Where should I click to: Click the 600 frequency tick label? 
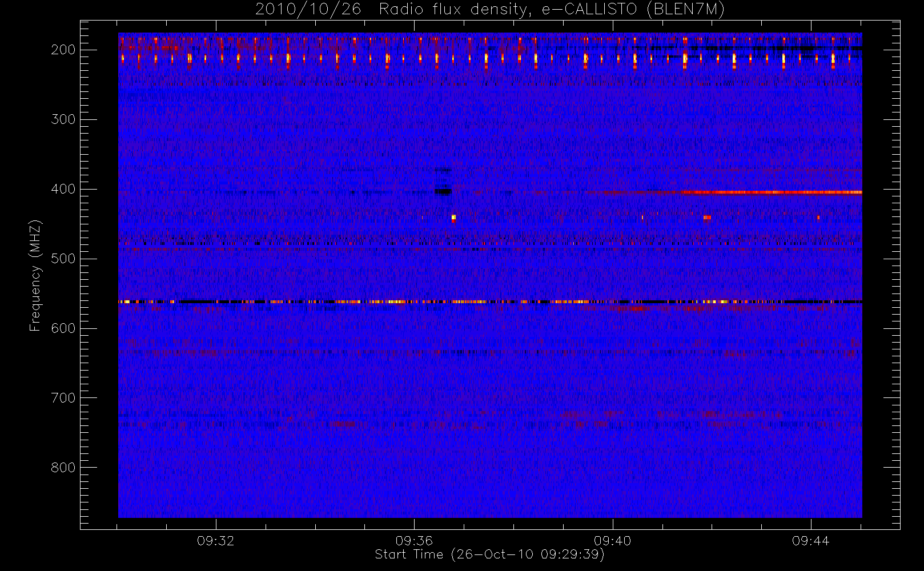pyautogui.click(x=63, y=328)
